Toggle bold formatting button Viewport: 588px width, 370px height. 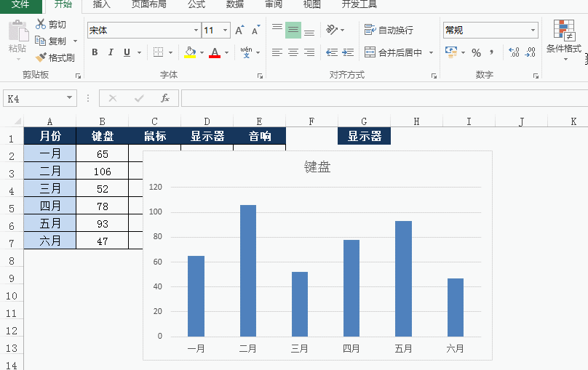[95, 52]
